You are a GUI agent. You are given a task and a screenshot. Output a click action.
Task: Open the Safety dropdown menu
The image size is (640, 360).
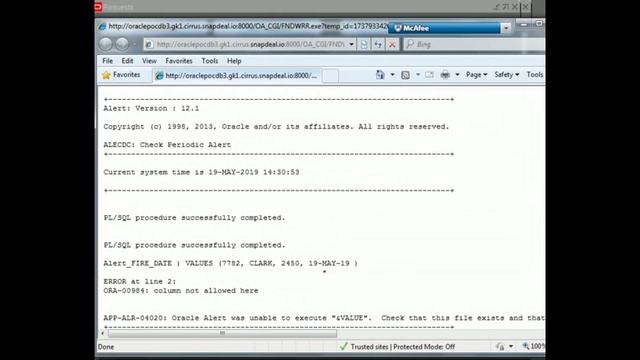507,75
